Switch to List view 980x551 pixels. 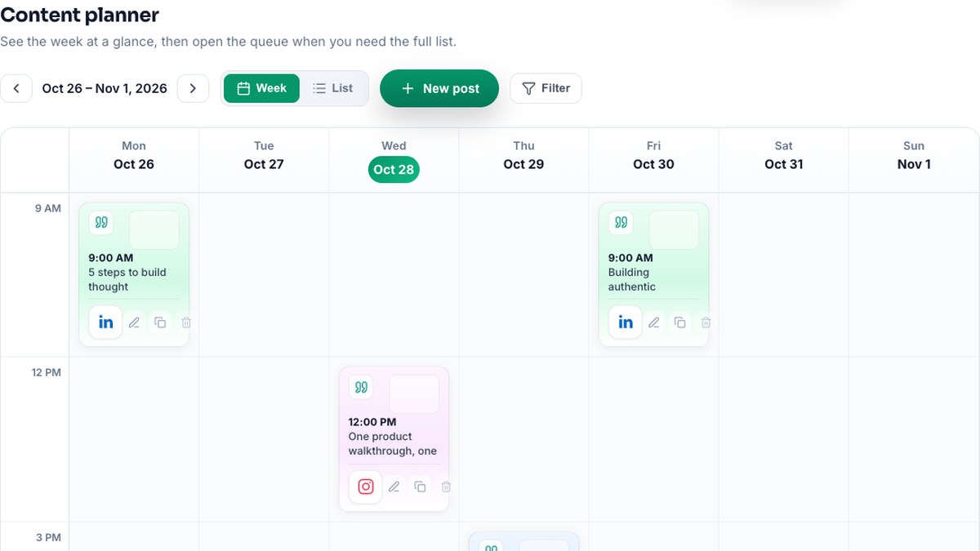pyautogui.click(x=333, y=88)
